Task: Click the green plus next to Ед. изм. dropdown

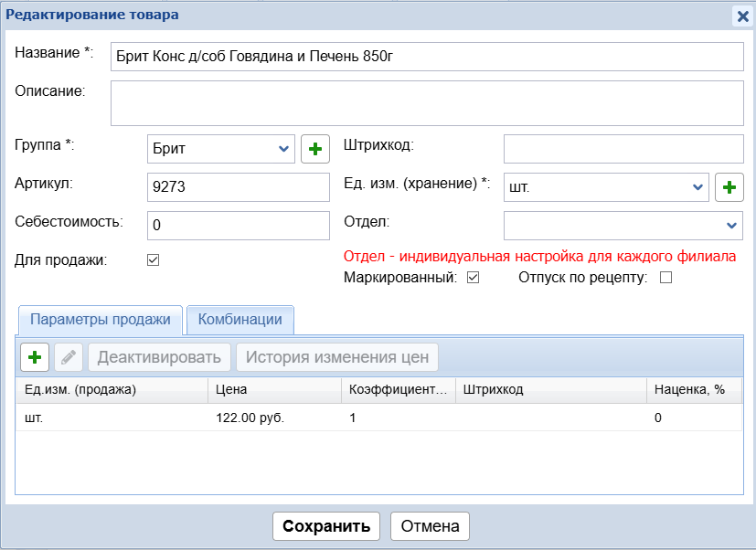Action: (729, 186)
